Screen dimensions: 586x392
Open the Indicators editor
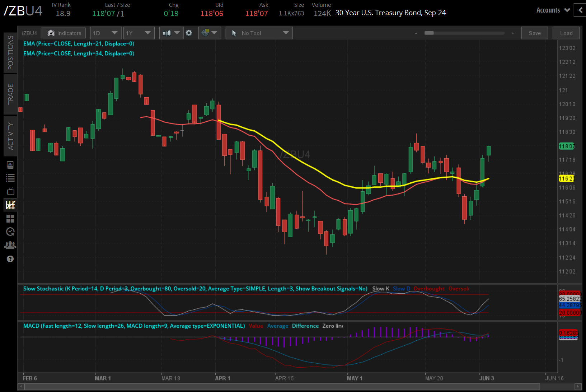[x=63, y=33]
